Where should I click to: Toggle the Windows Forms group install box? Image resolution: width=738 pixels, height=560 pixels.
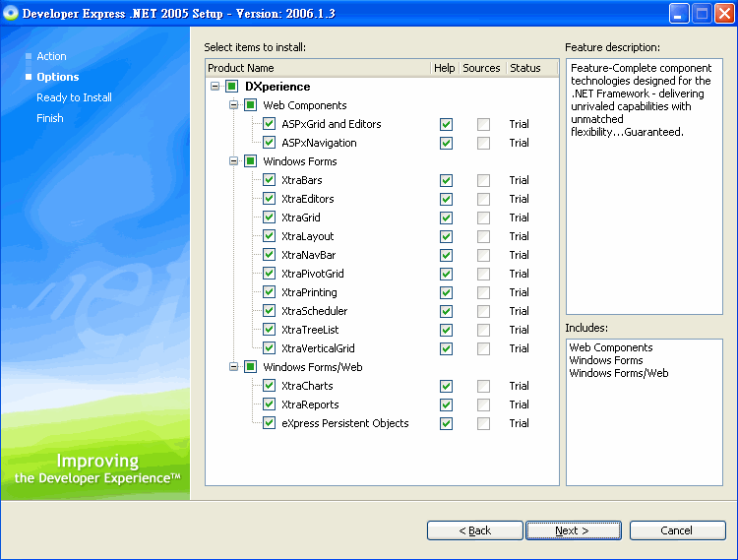click(x=250, y=161)
